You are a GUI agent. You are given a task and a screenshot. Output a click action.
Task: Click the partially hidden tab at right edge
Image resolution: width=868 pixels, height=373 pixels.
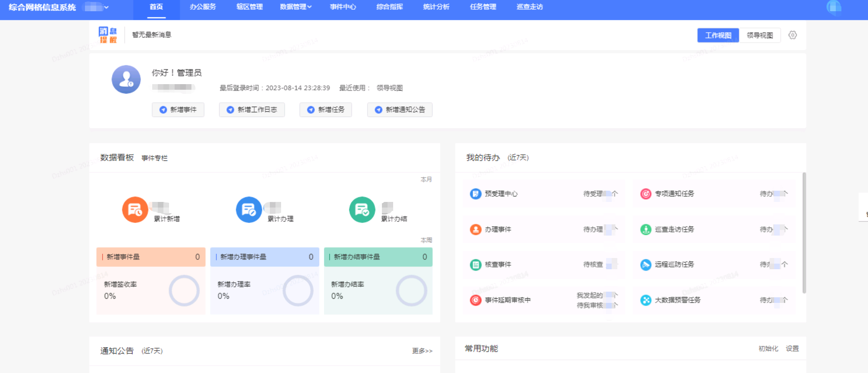864,207
